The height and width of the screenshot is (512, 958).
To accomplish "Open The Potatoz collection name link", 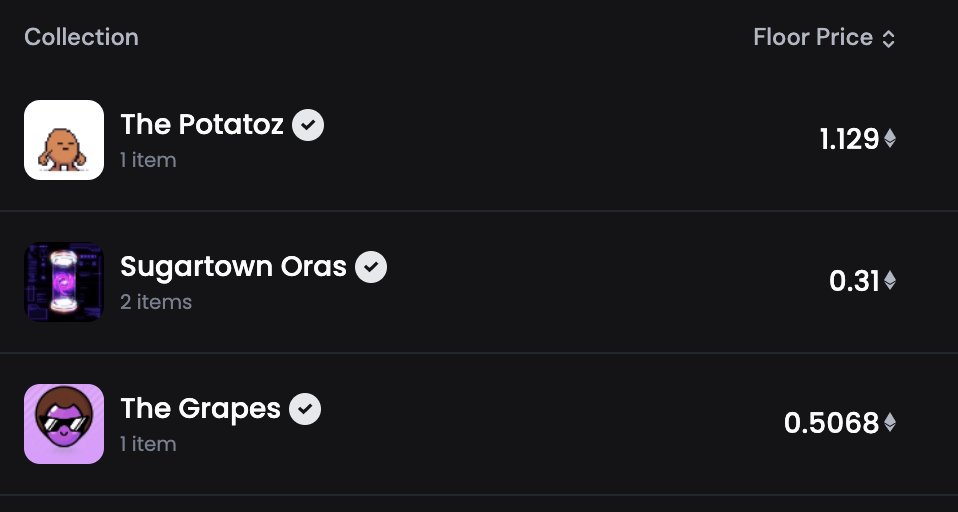I will coord(202,125).
